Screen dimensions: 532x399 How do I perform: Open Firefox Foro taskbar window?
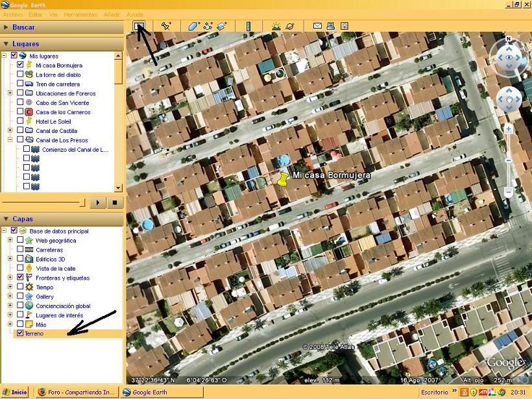[77, 393]
